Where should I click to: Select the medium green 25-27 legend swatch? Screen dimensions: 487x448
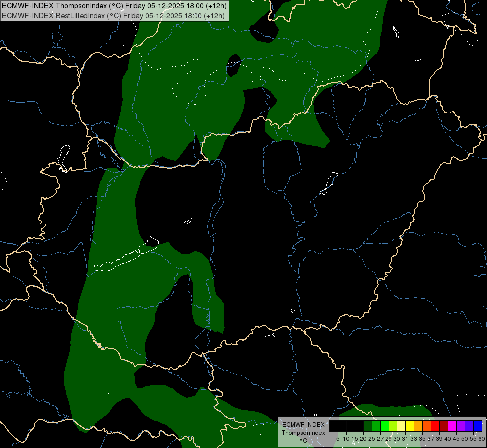tap(376, 426)
